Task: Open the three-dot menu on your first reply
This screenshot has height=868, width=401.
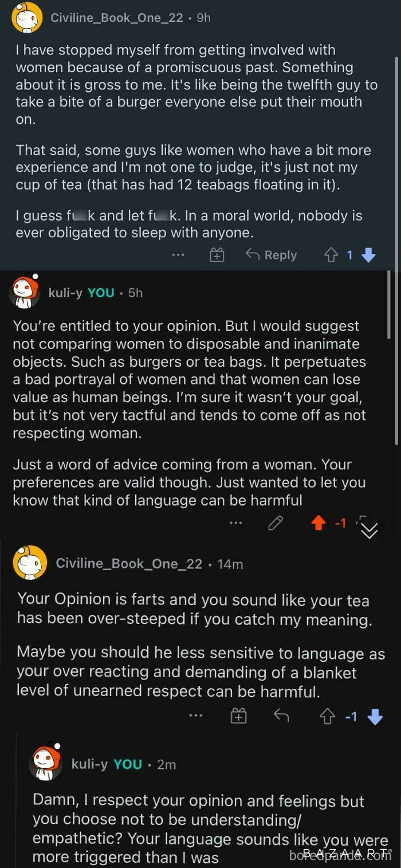Action: click(235, 523)
